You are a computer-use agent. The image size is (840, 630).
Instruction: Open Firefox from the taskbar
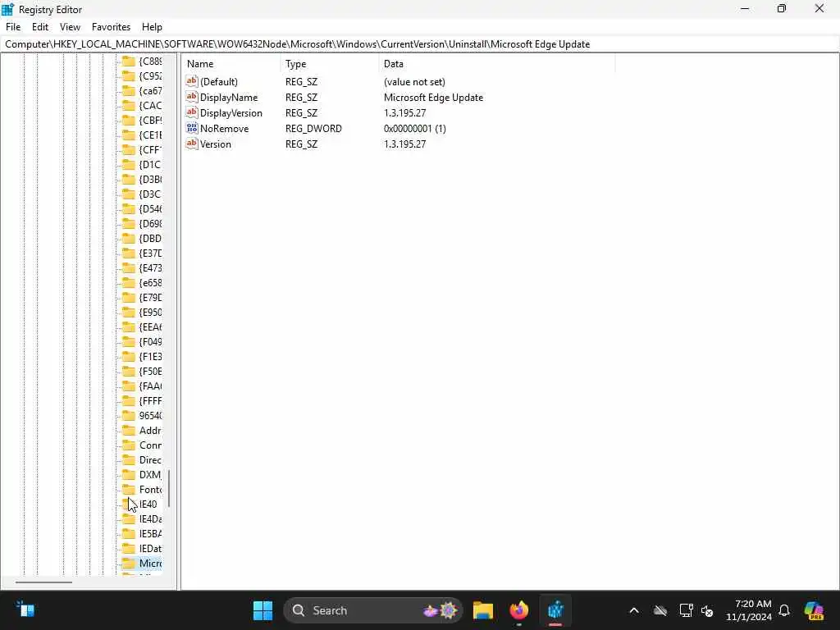point(518,610)
